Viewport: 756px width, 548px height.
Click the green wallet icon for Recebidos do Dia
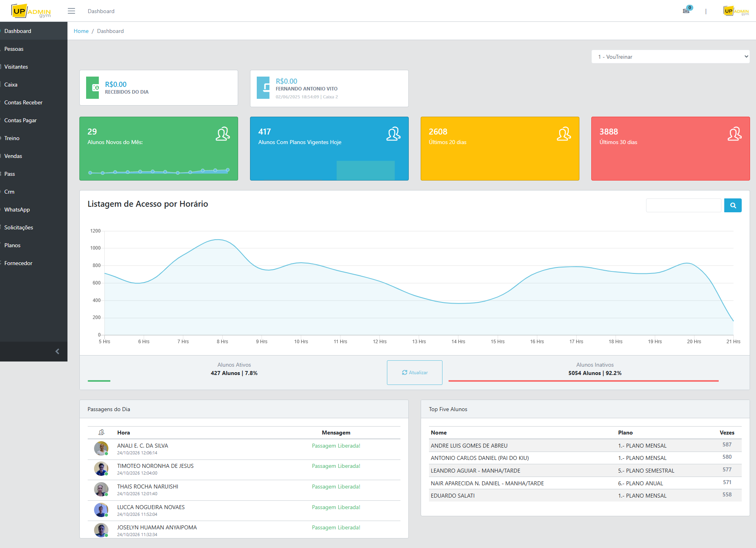(92, 88)
